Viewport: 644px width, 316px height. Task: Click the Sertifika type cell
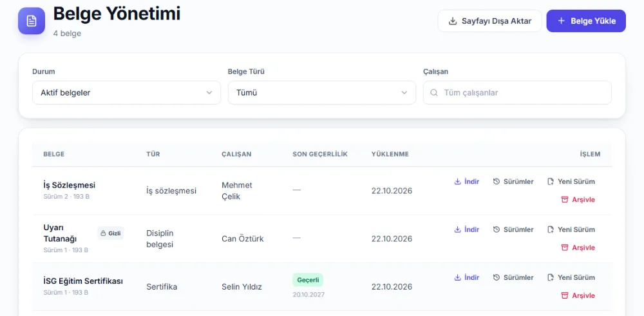click(162, 287)
